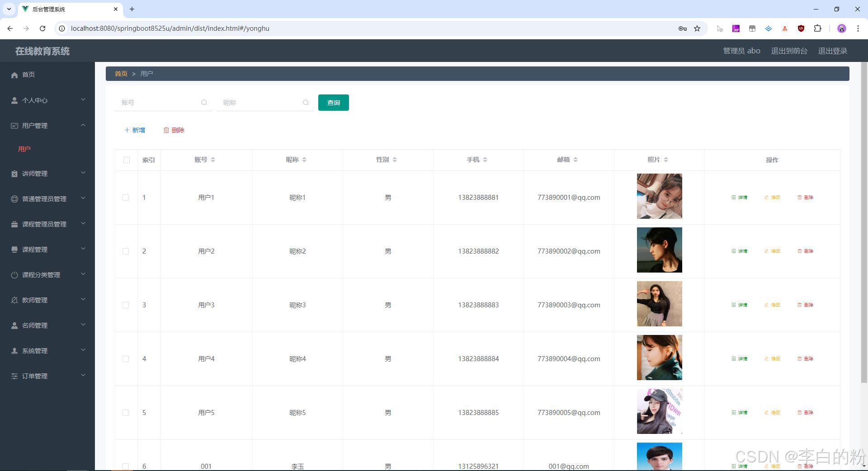
Task: Open photo thumbnail of 用户3
Action: click(660, 304)
